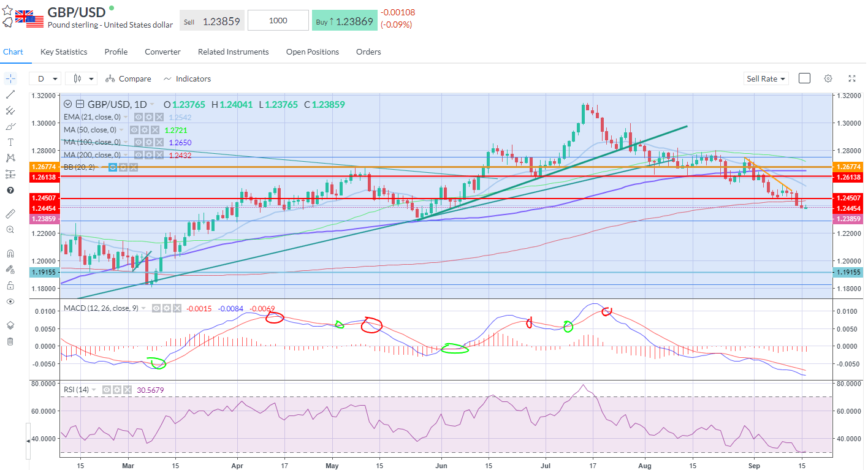Screen dimensions: 868x470
Task: Hide the MA (200, close, 0) indicator
Action: [x=138, y=155]
